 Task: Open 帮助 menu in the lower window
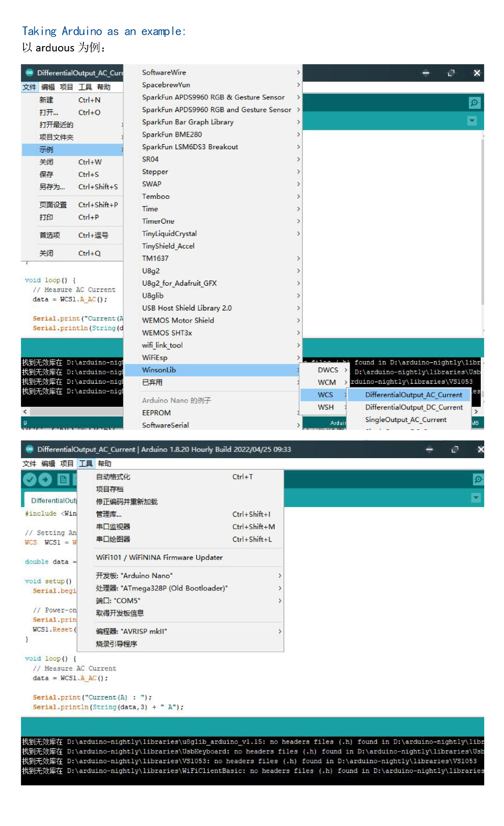pyautogui.click(x=104, y=464)
